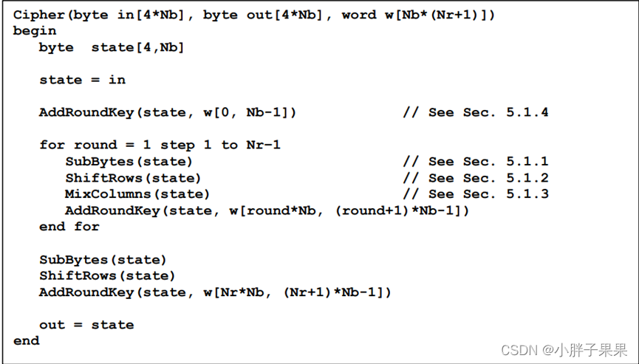Click the MixColumns(state) call
This screenshot has height=364, width=639.
tap(137, 193)
